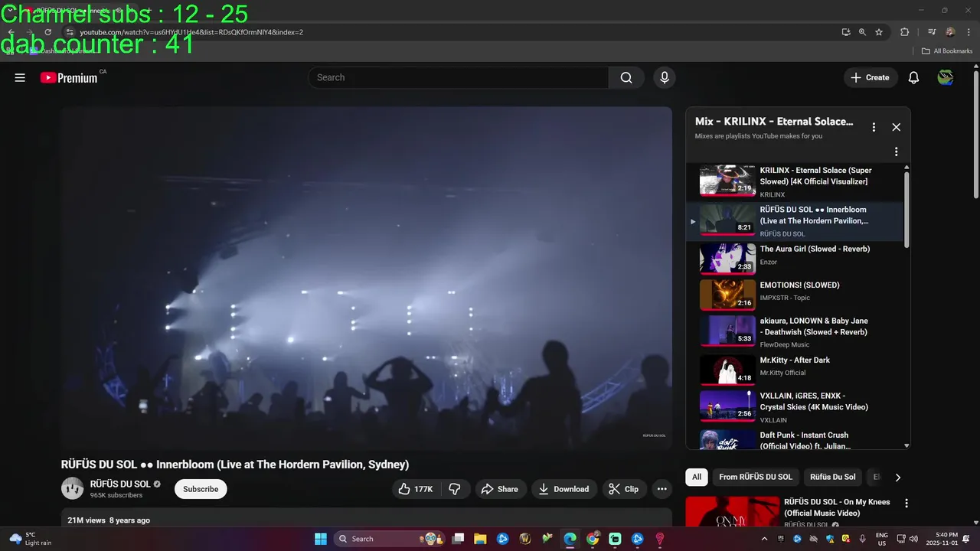Dislike the Innerbloom video

[454, 489]
